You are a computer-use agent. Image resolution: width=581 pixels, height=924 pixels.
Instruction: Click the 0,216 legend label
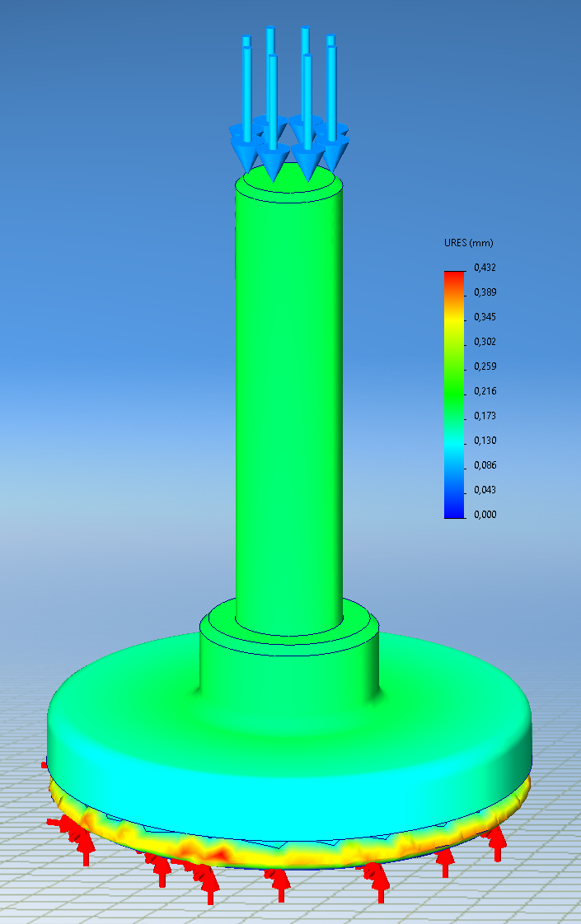pos(485,390)
